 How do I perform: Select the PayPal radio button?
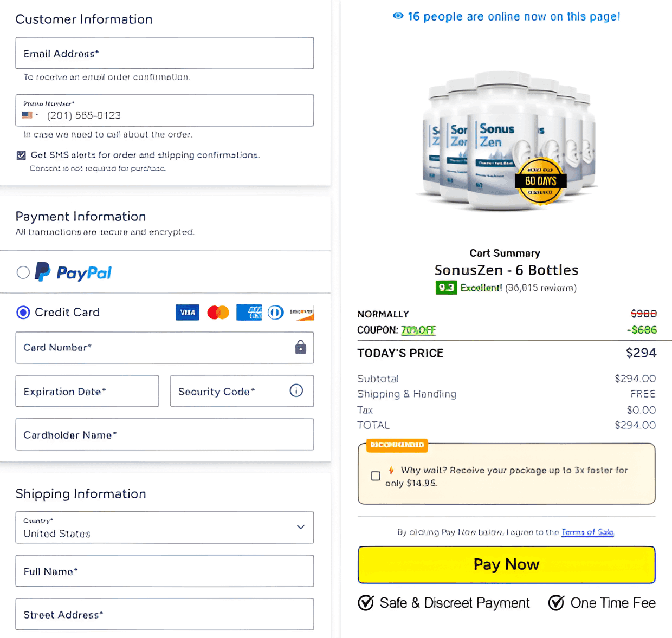[x=23, y=272]
